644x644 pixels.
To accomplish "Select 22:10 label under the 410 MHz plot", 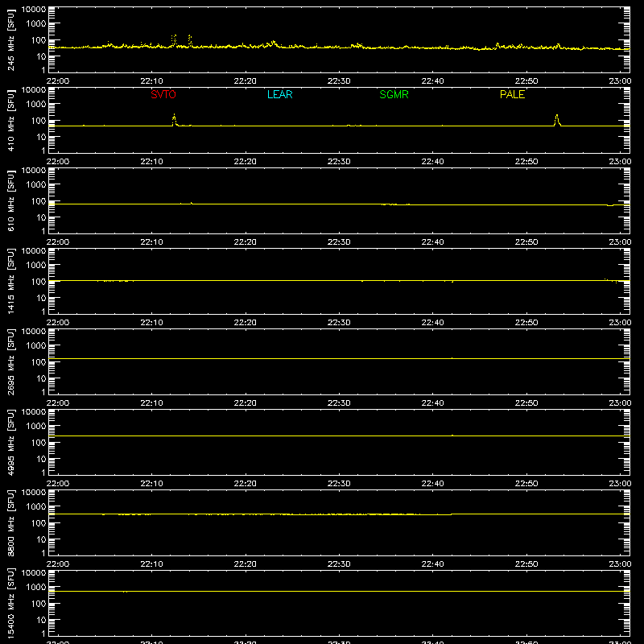I will click(151, 162).
